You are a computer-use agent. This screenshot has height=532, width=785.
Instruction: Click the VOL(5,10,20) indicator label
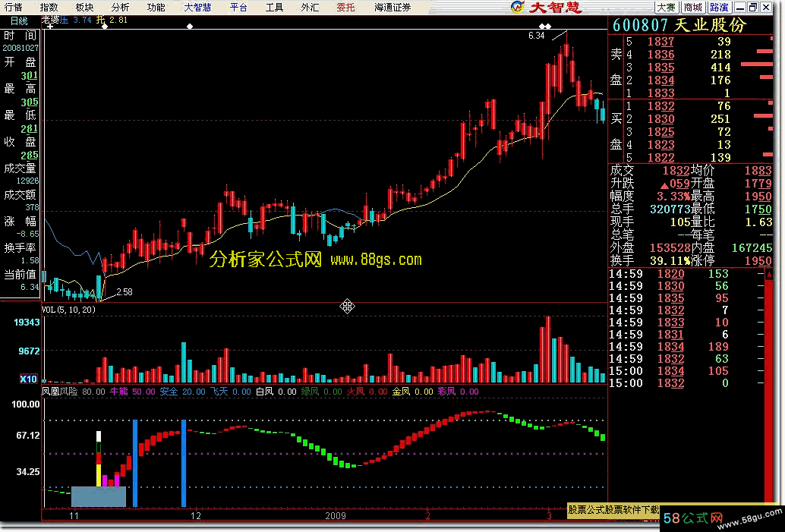click(x=68, y=310)
